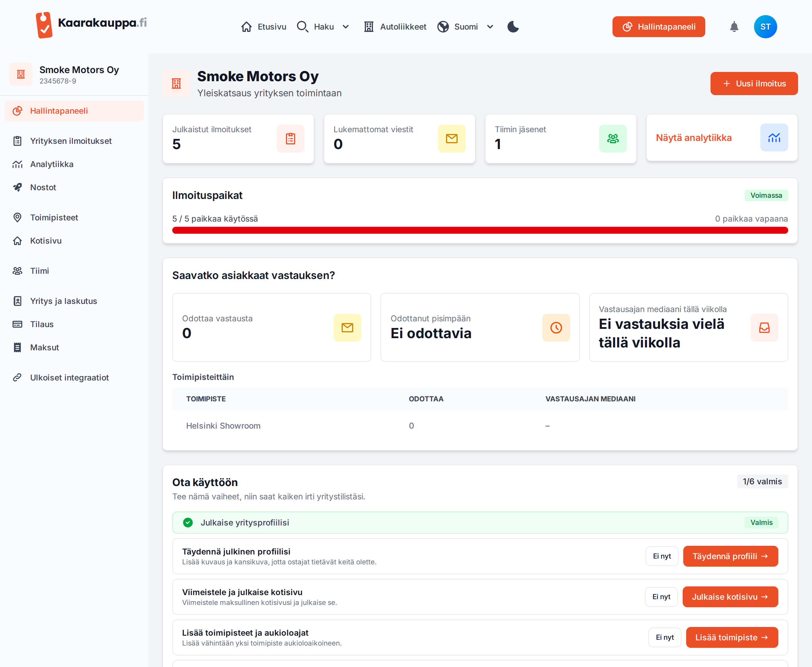Create new listing with Uusi ilmoitus
812x667 pixels.
[754, 84]
